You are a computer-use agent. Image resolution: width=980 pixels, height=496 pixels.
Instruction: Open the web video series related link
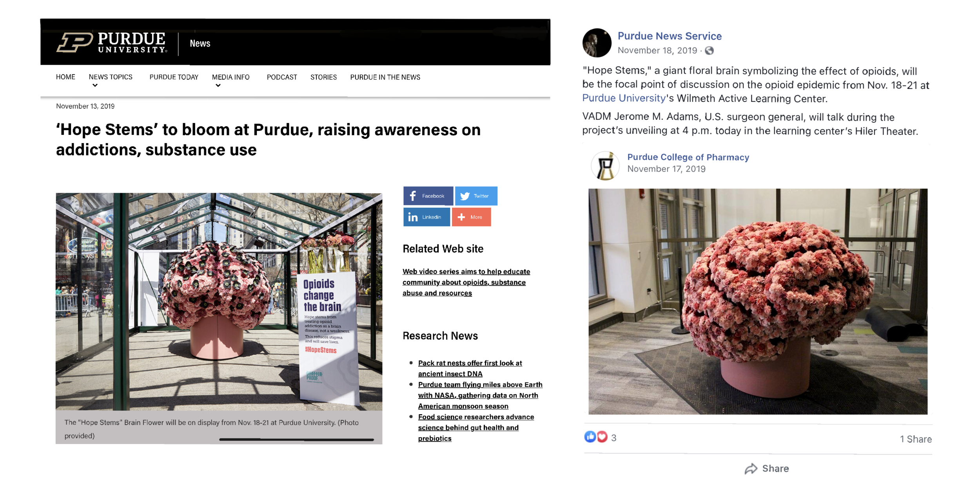click(x=466, y=282)
